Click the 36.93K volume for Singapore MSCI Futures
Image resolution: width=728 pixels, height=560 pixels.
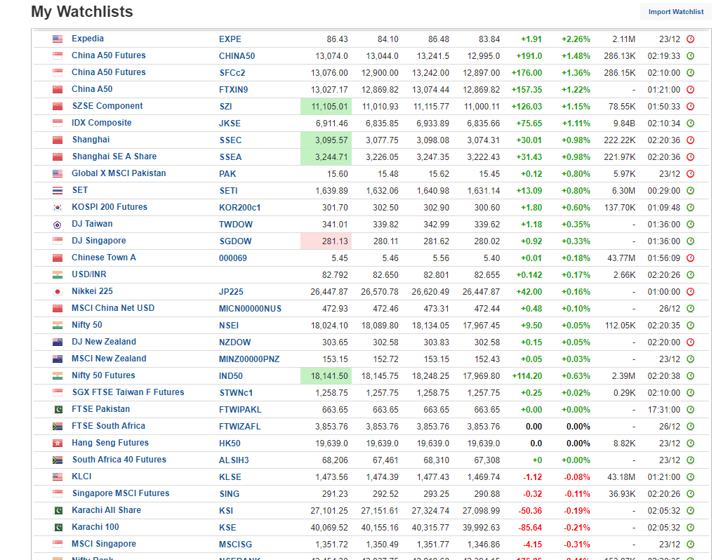622,494
